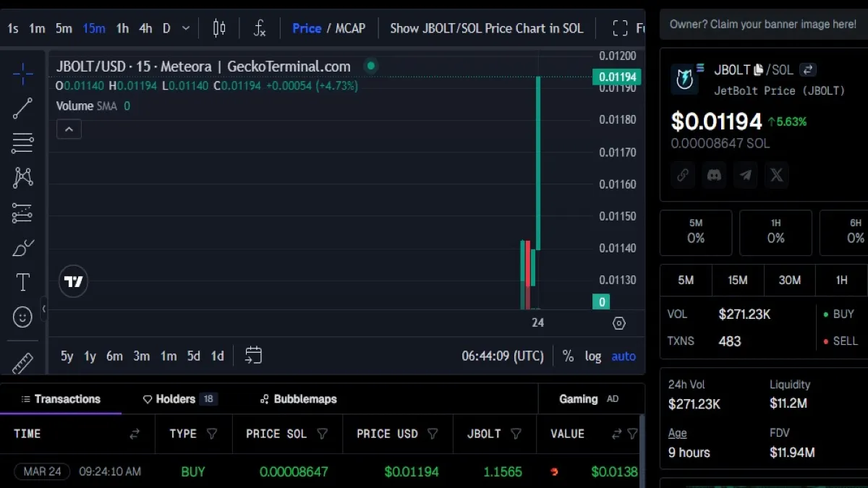
Task: Select the 4h chart interval
Action: tap(145, 28)
